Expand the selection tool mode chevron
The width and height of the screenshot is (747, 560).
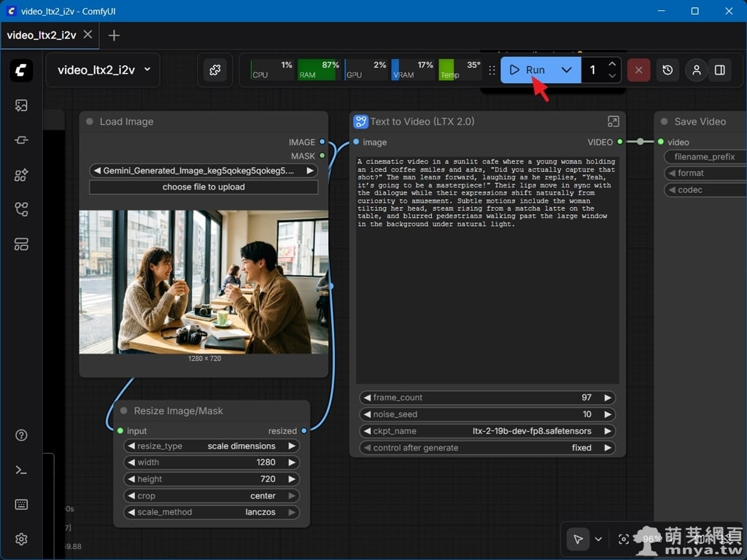pyautogui.click(x=598, y=539)
